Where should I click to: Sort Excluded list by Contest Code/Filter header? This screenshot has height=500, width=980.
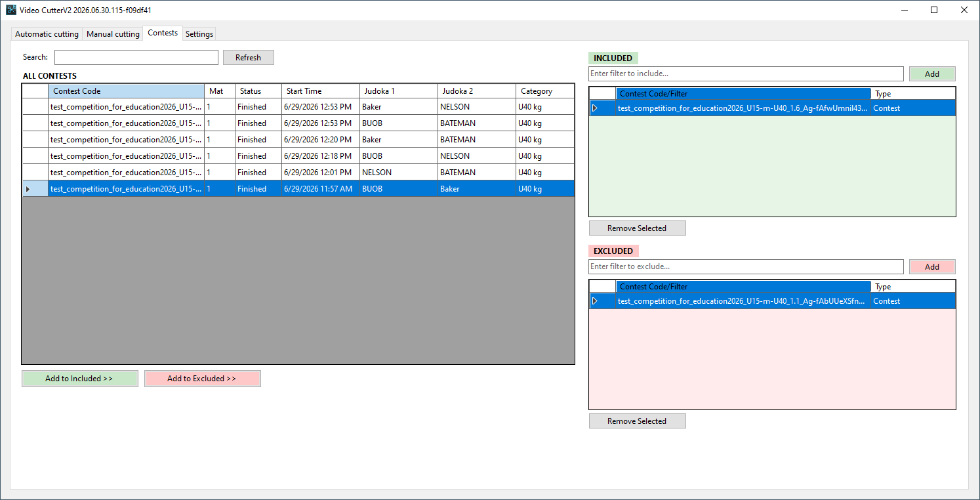tap(743, 287)
